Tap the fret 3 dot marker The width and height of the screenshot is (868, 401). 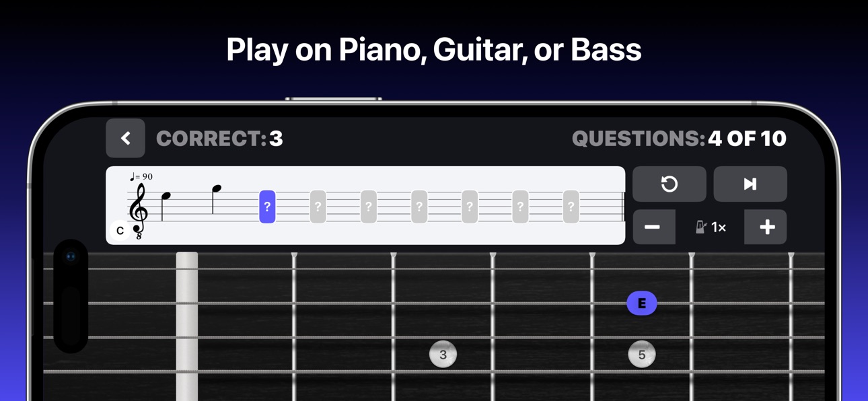(x=443, y=355)
